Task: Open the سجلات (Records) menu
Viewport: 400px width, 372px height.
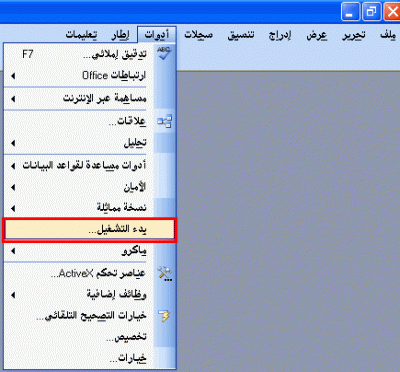Action: [199, 35]
